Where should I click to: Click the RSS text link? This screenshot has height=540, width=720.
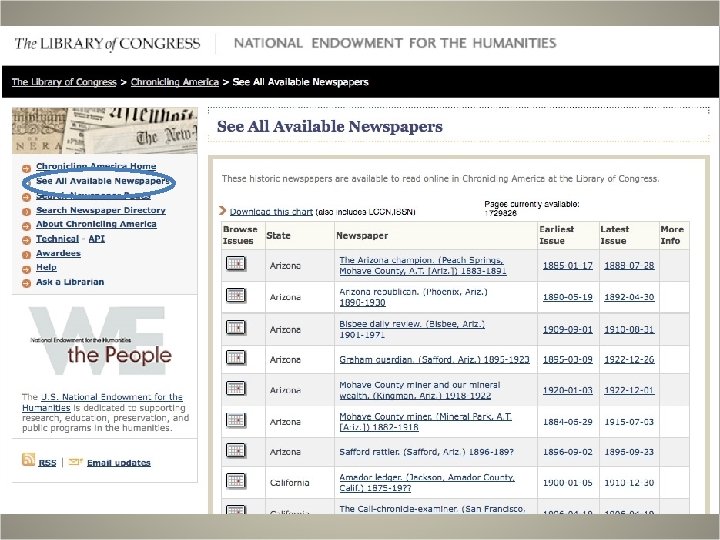[47, 463]
